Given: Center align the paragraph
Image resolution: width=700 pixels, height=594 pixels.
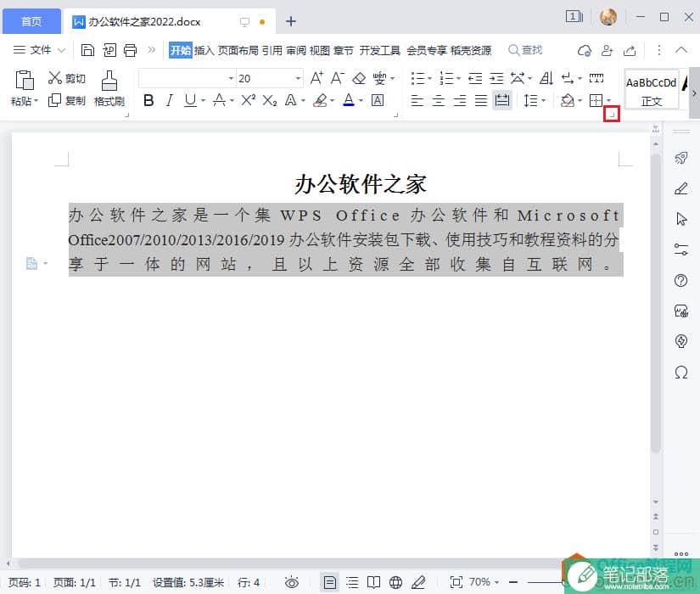Looking at the screenshot, I should click(439, 100).
